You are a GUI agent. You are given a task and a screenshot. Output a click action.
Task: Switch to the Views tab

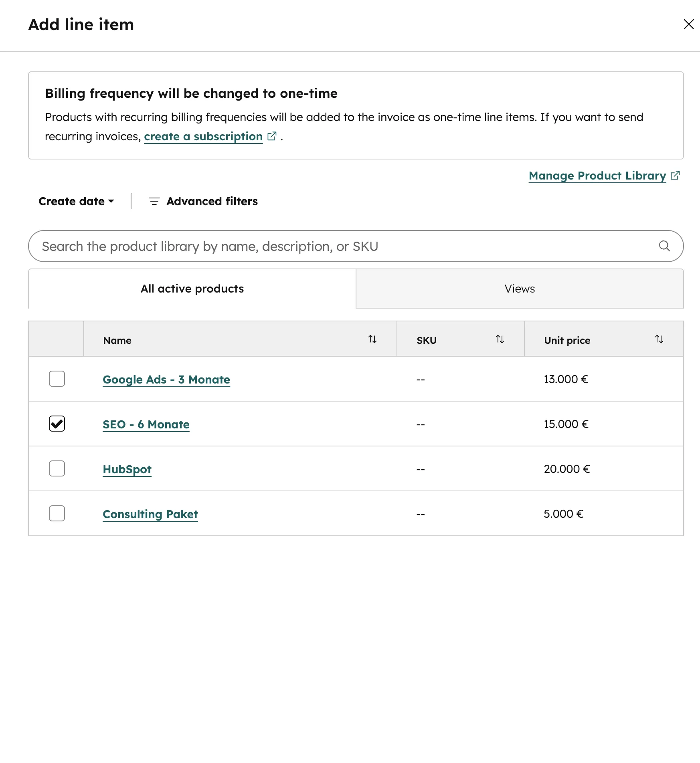pyautogui.click(x=520, y=289)
